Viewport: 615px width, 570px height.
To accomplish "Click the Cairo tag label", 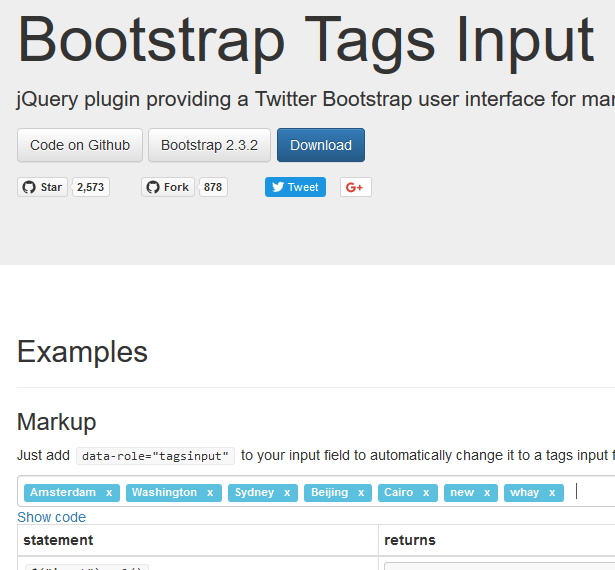I will [x=398, y=493].
